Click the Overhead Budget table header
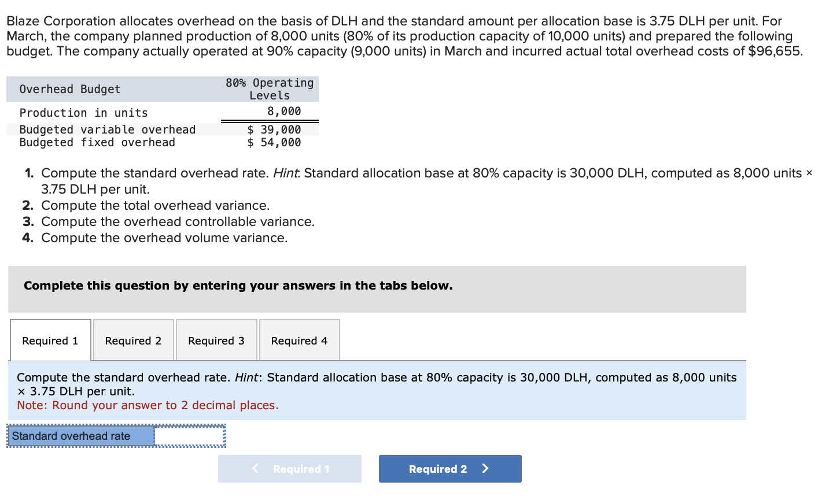Screen dimensions: 818x504 pyautogui.click(x=70, y=89)
